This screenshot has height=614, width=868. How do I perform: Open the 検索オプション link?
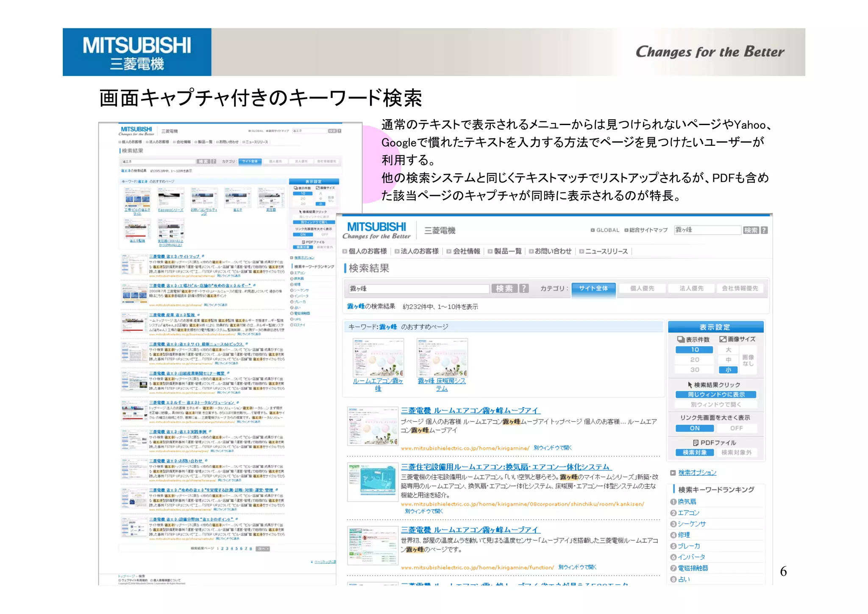click(x=697, y=472)
